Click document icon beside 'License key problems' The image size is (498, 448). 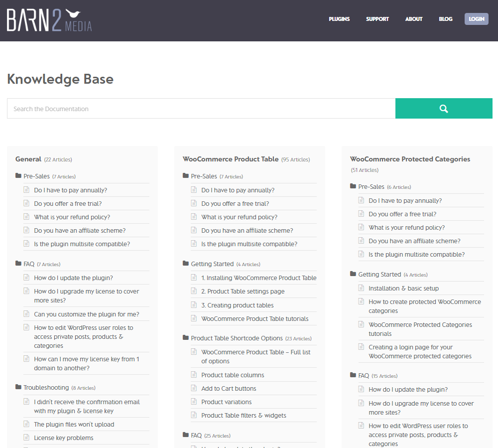(26, 437)
